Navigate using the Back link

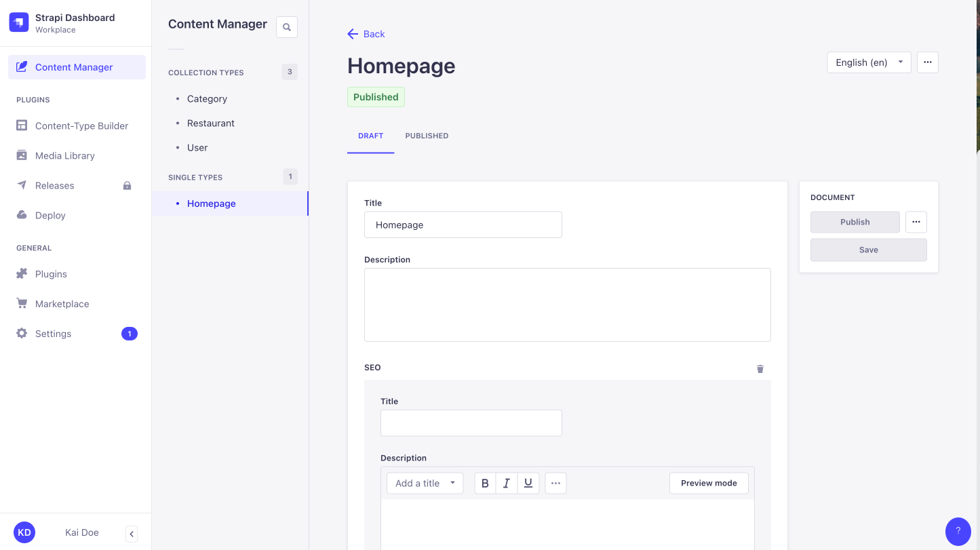[x=366, y=34]
